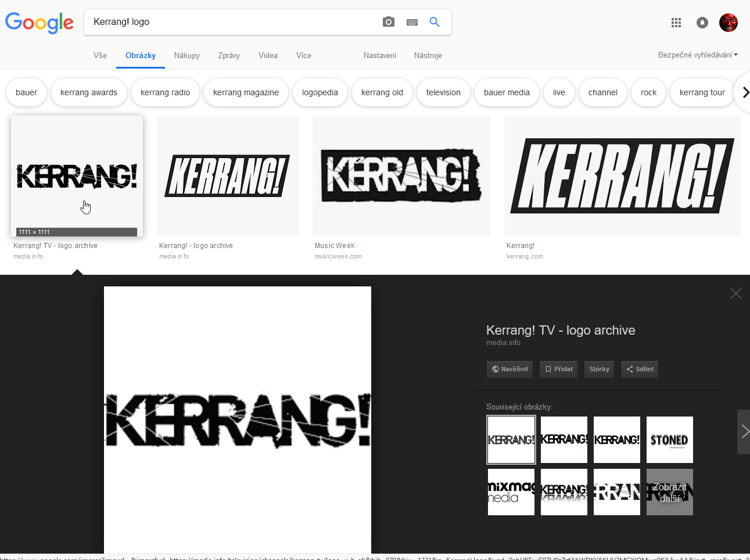Click media.info source under preview title
Image resolution: width=750 pixels, height=560 pixels.
coord(503,343)
